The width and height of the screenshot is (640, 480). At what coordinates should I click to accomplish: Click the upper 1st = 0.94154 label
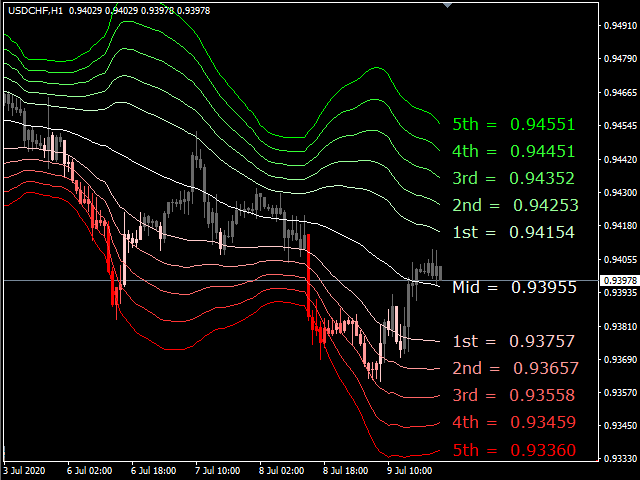pos(513,233)
